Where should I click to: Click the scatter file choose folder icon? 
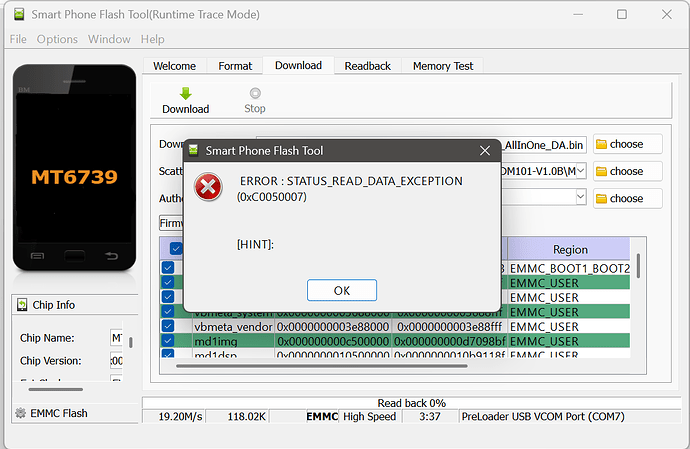602,171
